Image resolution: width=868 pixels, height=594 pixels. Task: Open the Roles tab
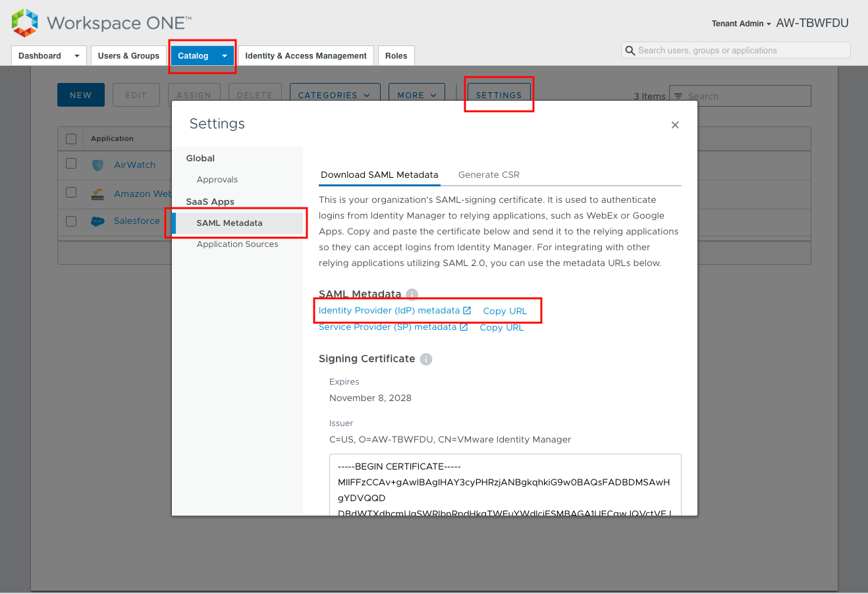click(396, 56)
